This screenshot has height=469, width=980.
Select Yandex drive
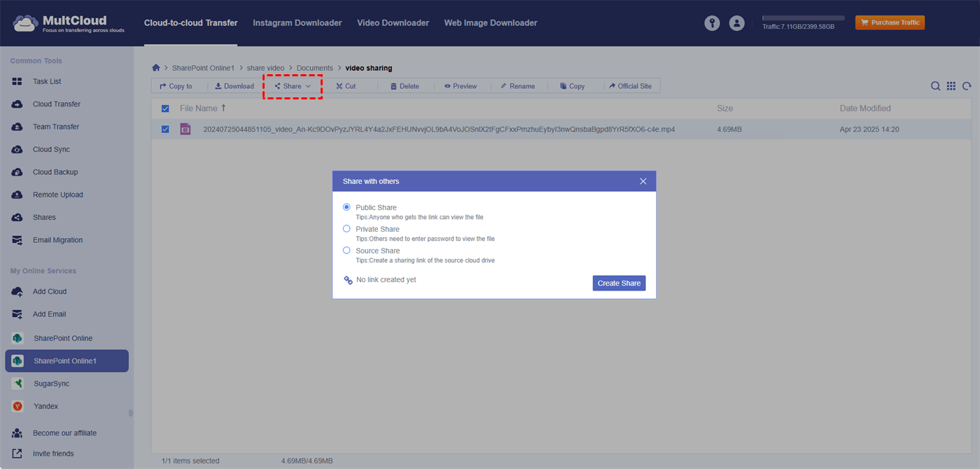[66, 406]
